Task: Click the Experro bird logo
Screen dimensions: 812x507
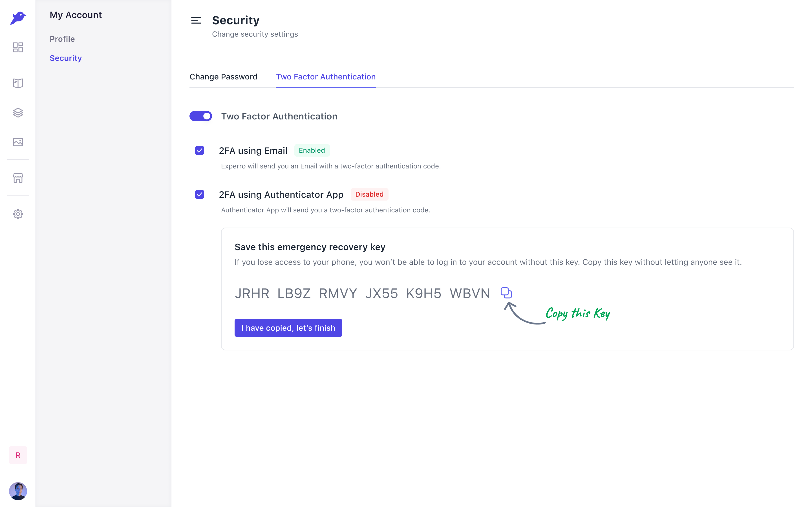Action: tap(18, 18)
